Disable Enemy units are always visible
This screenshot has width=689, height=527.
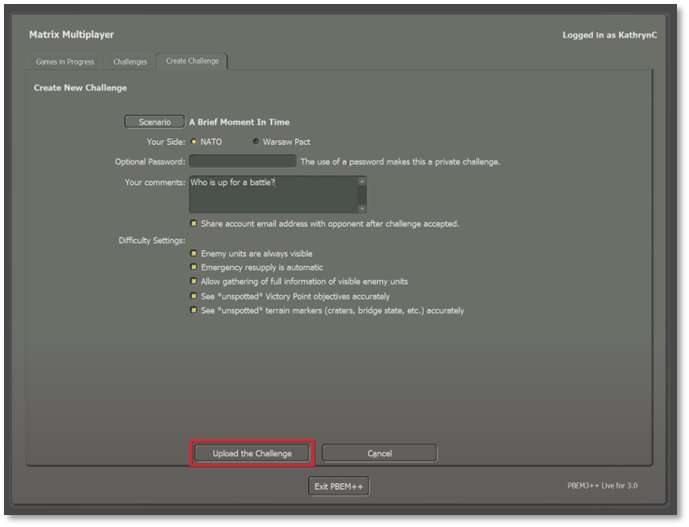pos(194,254)
